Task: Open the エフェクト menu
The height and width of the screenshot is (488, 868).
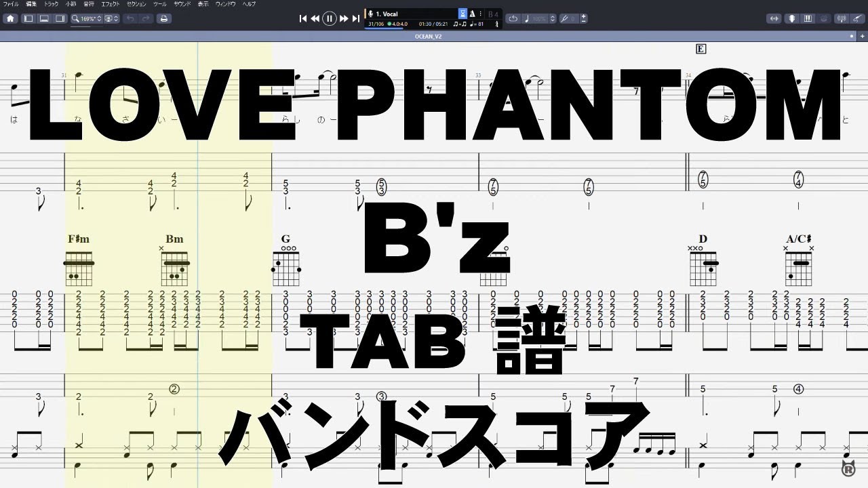Action: 111,4
